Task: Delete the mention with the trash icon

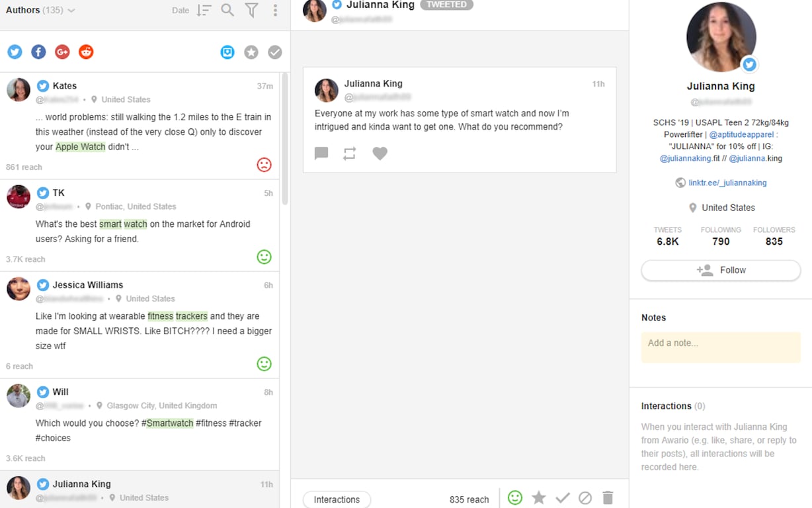Action: [608, 498]
